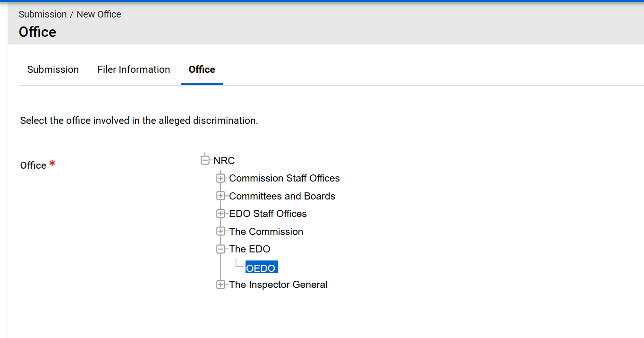Image resolution: width=644 pixels, height=338 pixels.
Task: Choose Committees and Boards office label
Action: pos(282,196)
